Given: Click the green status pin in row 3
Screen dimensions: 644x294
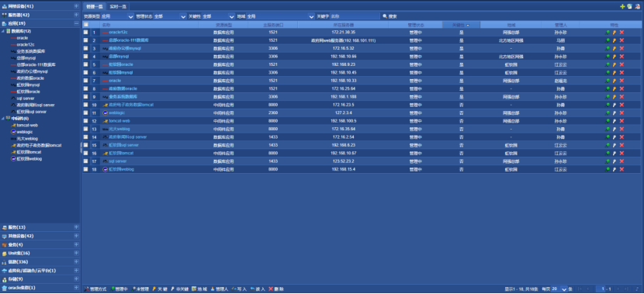Looking at the screenshot, I should coord(608,48).
